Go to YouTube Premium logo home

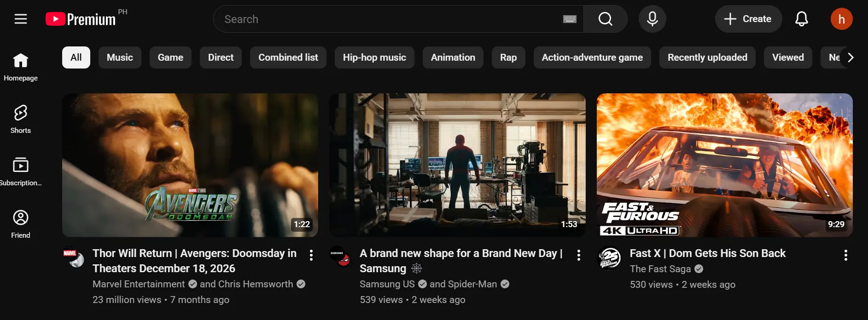pos(81,19)
